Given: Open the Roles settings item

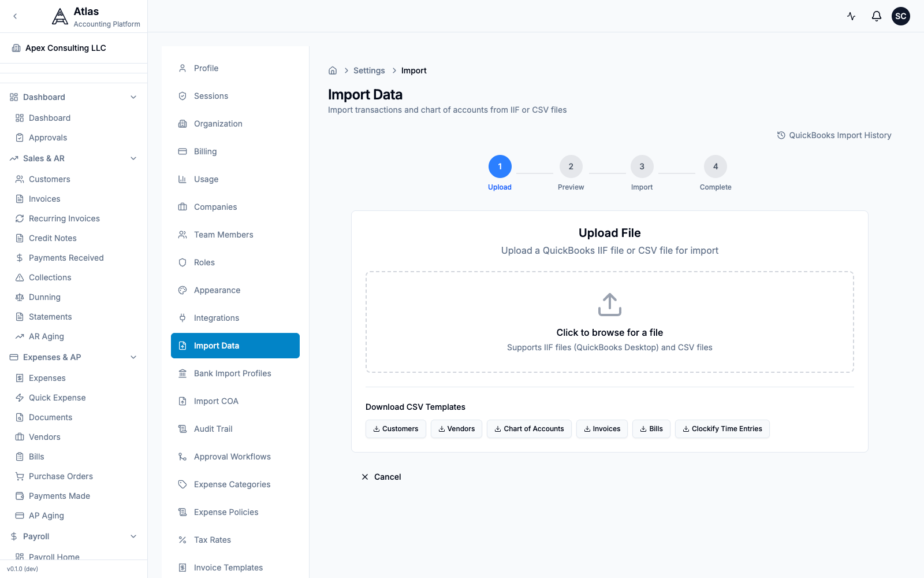Looking at the screenshot, I should click(x=235, y=262).
